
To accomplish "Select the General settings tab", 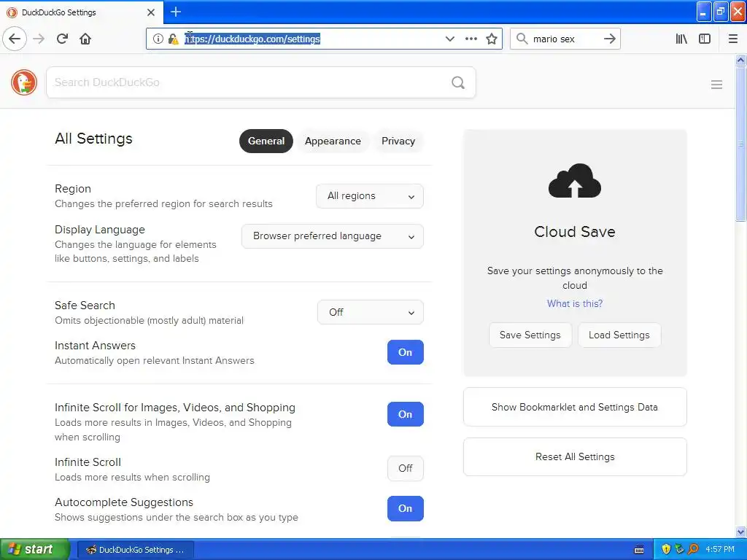I will click(266, 141).
